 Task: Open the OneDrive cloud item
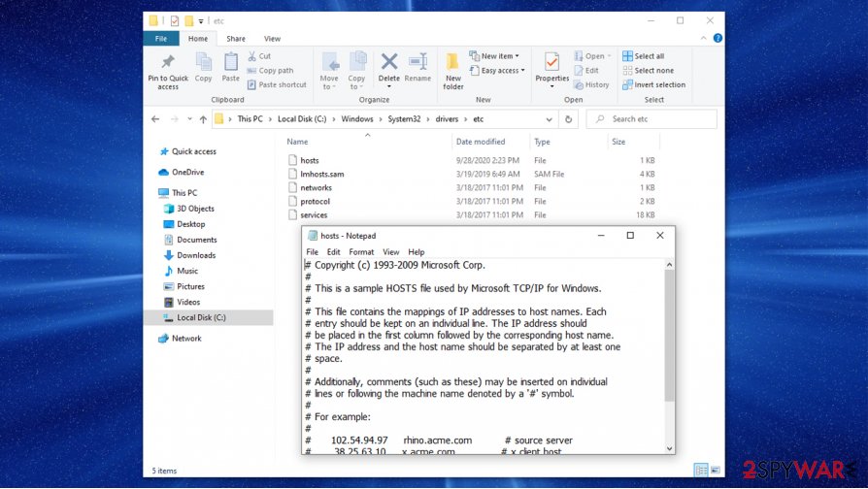(182, 172)
